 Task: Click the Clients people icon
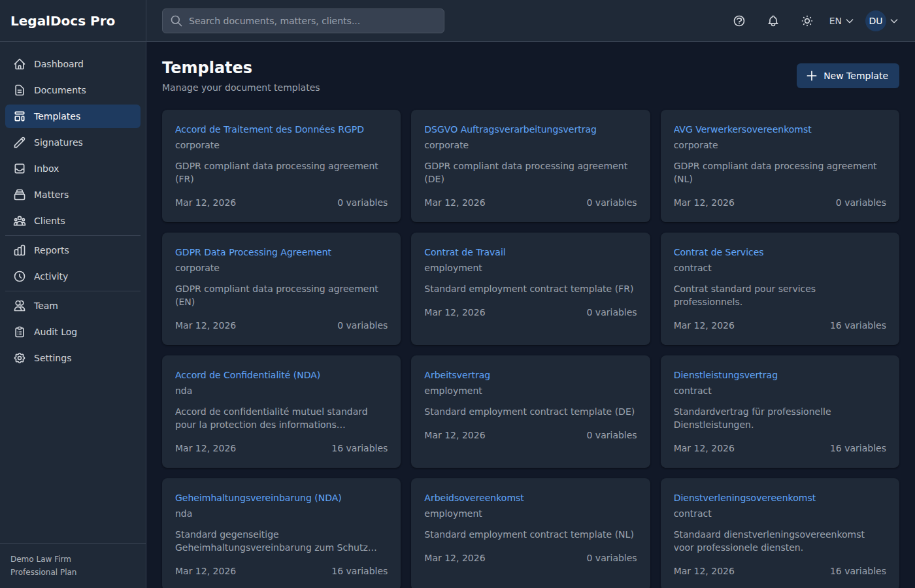[x=20, y=221]
